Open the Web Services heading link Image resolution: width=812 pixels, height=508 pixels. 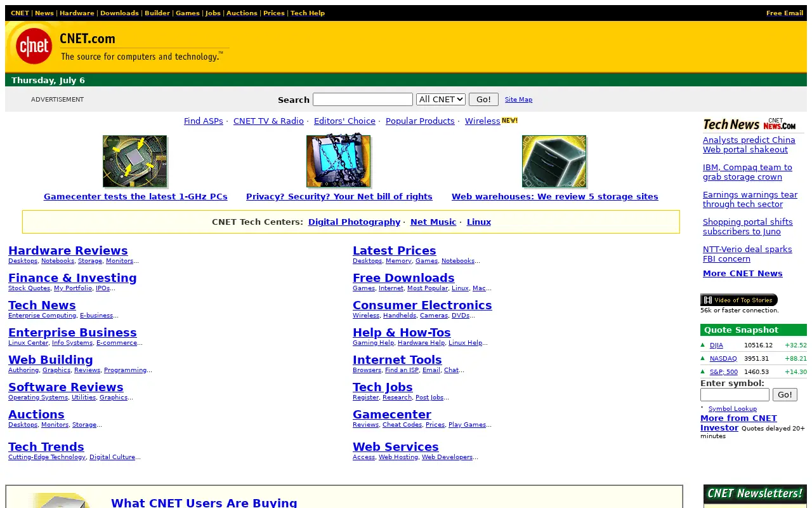396,446
